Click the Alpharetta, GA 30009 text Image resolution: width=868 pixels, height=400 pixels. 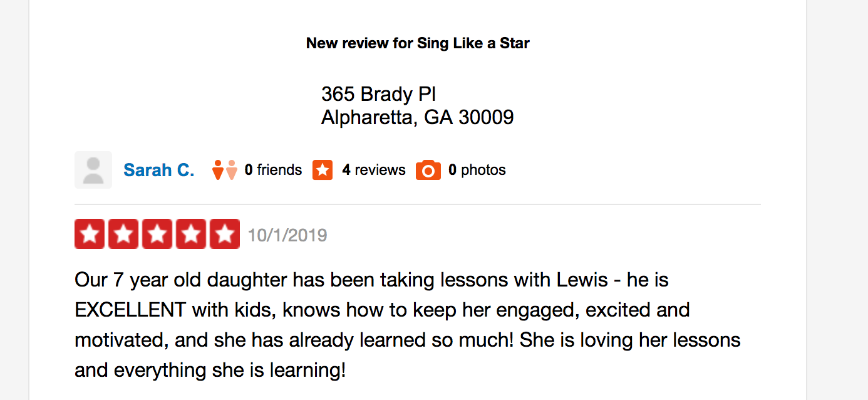[418, 117]
